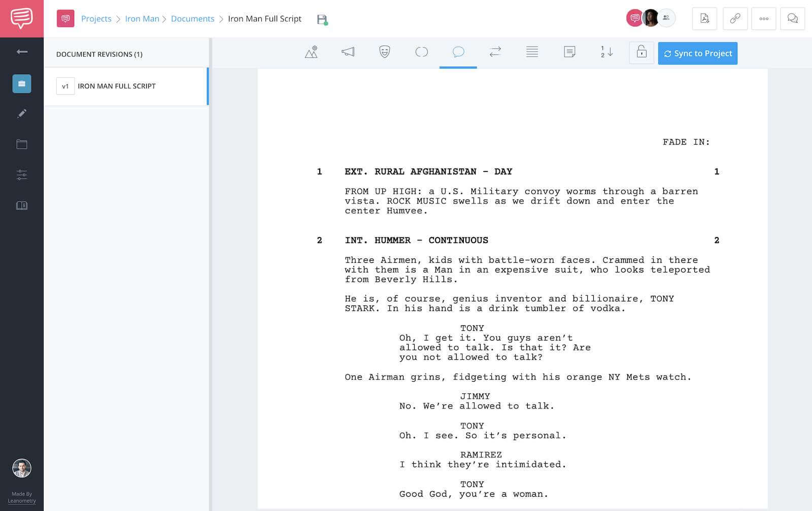Open the book guide icon in sidebar
Image resolution: width=812 pixels, height=511 pixels.
pyautogui.click(x=22, y=206)
